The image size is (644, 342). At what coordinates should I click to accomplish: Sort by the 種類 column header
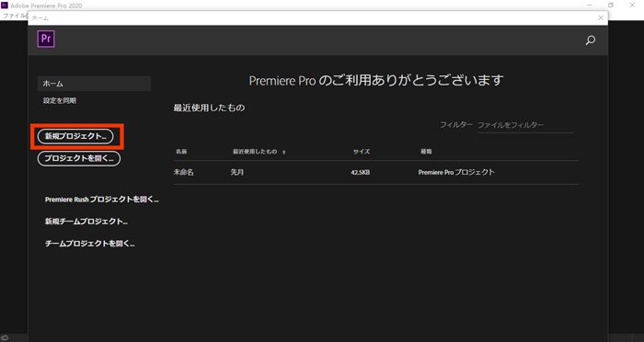click(x=426, y=152)
